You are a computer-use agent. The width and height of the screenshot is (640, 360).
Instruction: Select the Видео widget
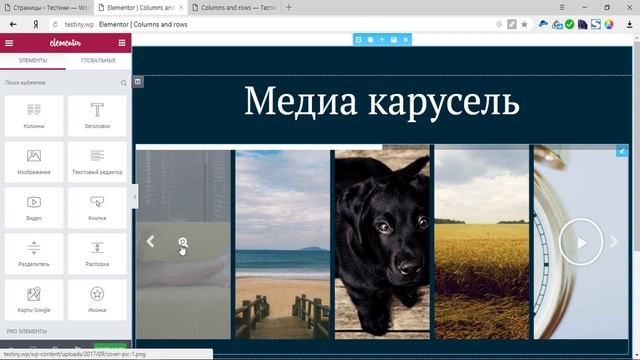(34, 208)
